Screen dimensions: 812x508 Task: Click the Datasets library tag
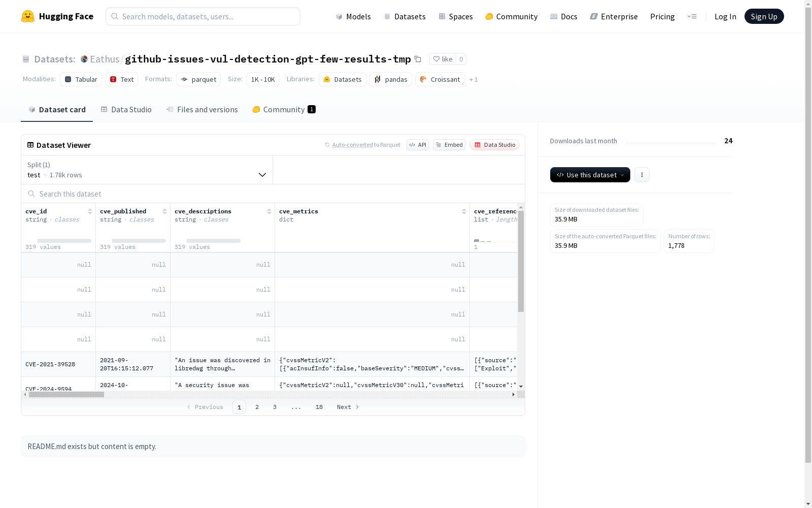[343, 79]
